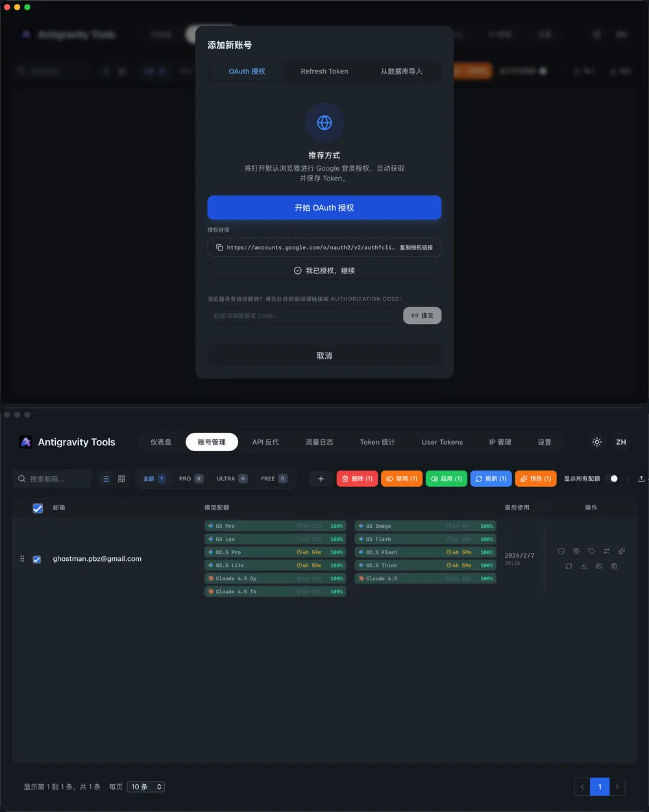Click the orange 禁用 (1) button

click(402, 478)
